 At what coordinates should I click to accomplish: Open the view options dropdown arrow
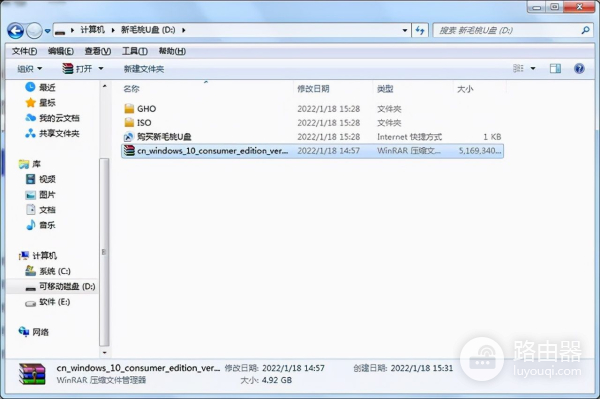click(533, 69)
